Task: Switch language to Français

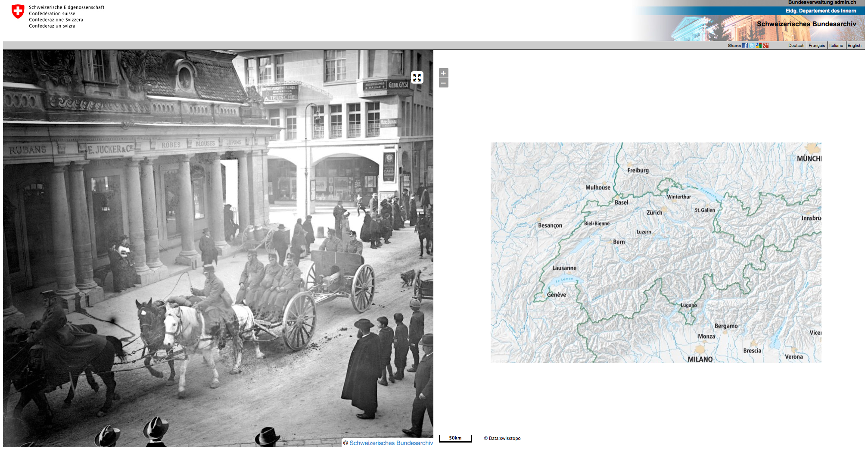Action: coord(816,46)
